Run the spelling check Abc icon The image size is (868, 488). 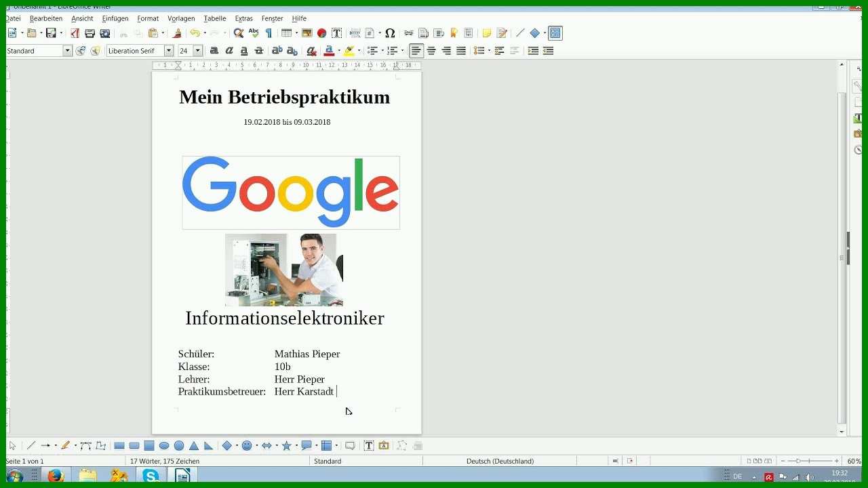(254, 33)
